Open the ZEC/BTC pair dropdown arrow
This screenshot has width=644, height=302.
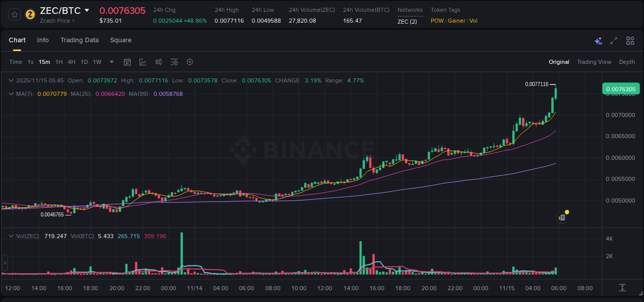[87, 10]
